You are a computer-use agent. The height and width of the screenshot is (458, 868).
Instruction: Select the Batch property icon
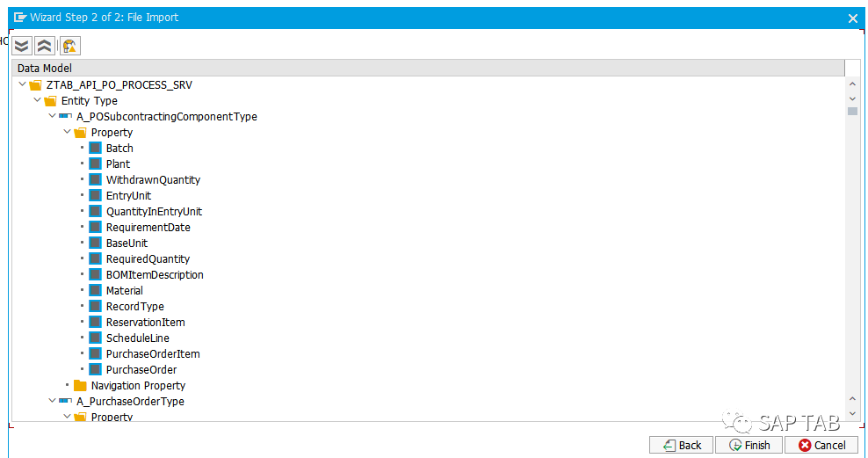click(95, 148)
